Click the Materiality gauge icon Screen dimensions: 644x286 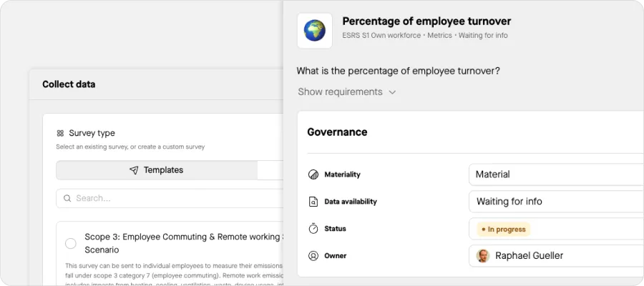click(x=313, y=174)
